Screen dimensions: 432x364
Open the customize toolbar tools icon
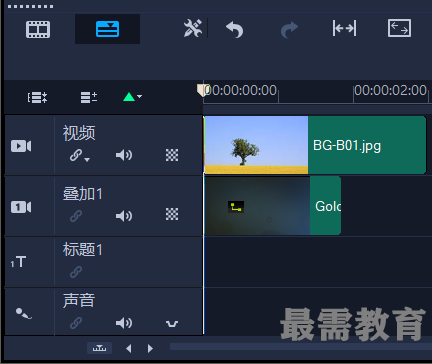click(x=193, y=28)
